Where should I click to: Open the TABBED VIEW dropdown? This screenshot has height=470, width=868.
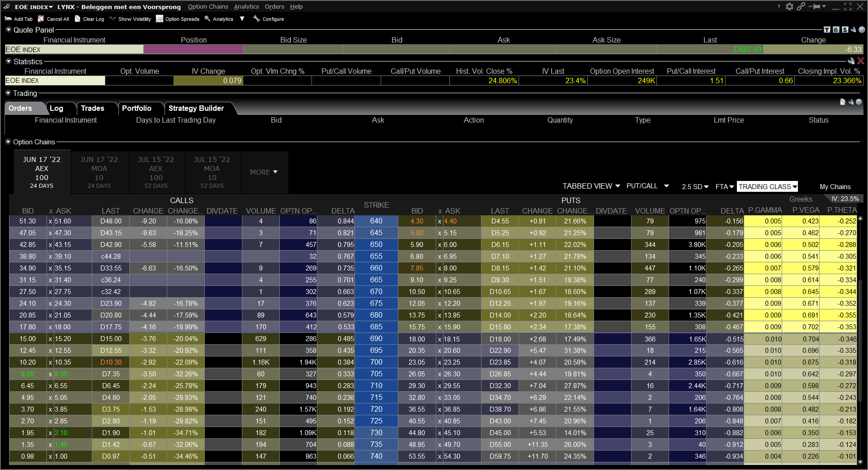tap(591, 186)
